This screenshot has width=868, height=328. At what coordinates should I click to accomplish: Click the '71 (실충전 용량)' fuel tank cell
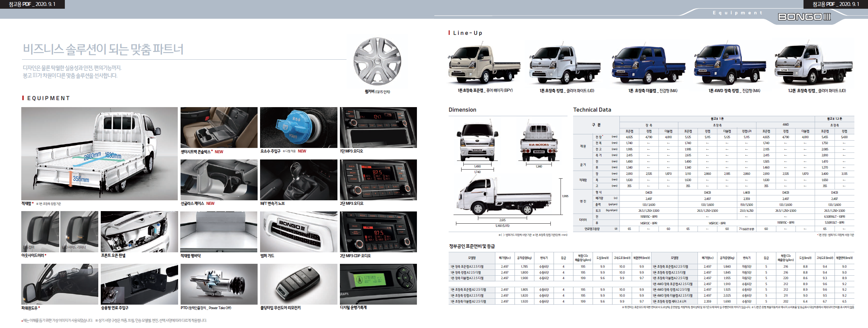pyautogui.click(x=746, y=229)
